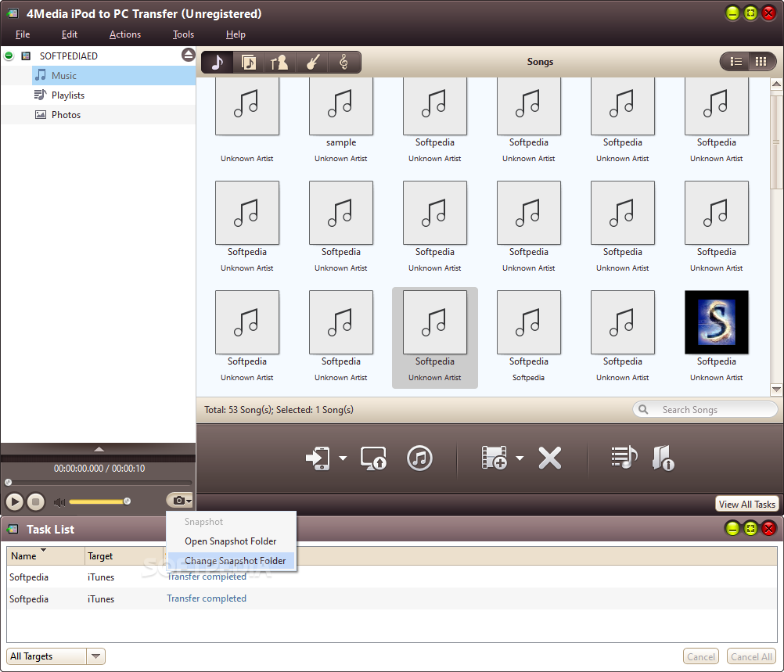This screenshot has height=672, width=784.
Task: Switch to list view mode
Action: point(736,62)
